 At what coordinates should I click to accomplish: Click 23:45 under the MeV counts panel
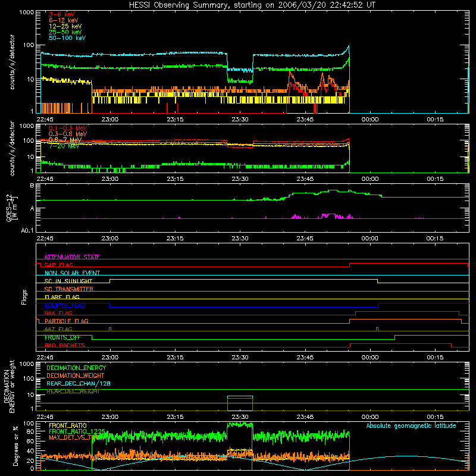[305, 179]
